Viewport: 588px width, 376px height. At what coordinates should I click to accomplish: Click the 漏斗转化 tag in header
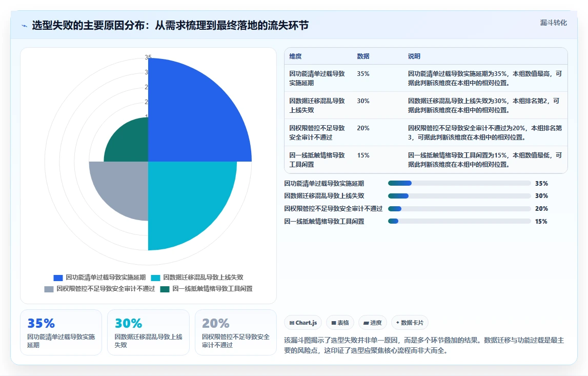[x=553, y=23]
